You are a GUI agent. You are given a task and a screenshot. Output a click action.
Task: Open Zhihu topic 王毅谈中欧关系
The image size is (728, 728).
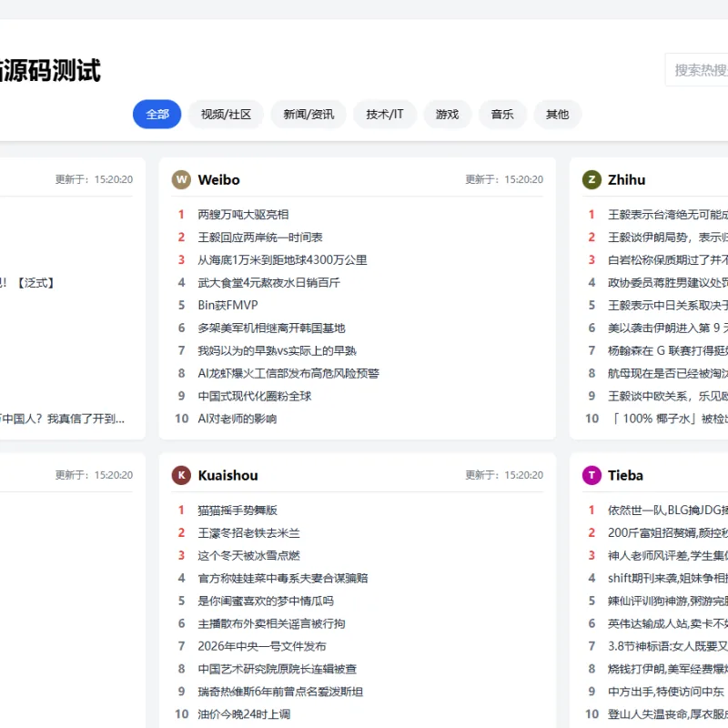[668, 396]
